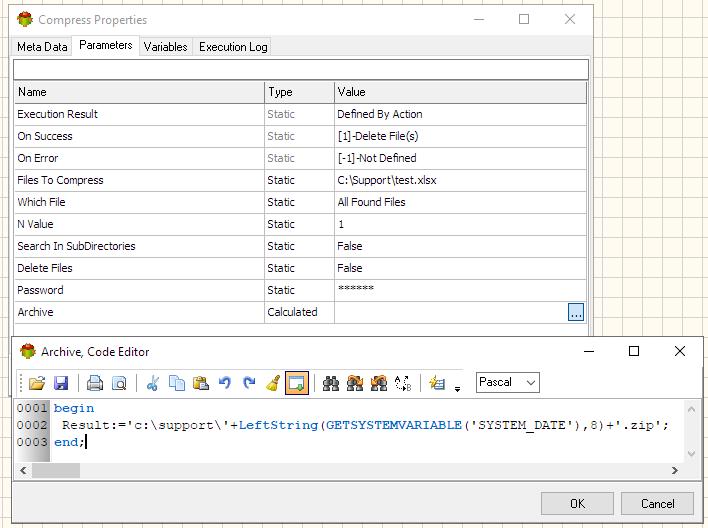The width and height of the screenshot is (708, 528).
Task: Select '[1]-Delete File(s)' On Success value
Action: [460, 136]
